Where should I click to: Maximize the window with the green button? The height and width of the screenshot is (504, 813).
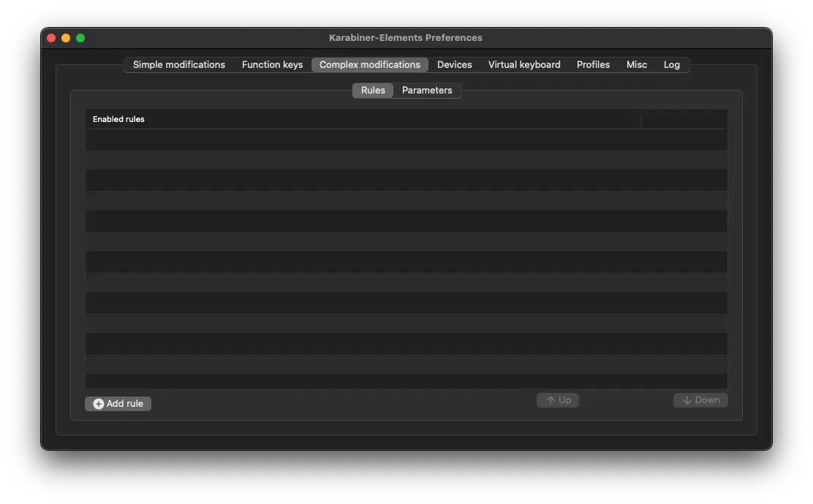[x=80, y=38]
